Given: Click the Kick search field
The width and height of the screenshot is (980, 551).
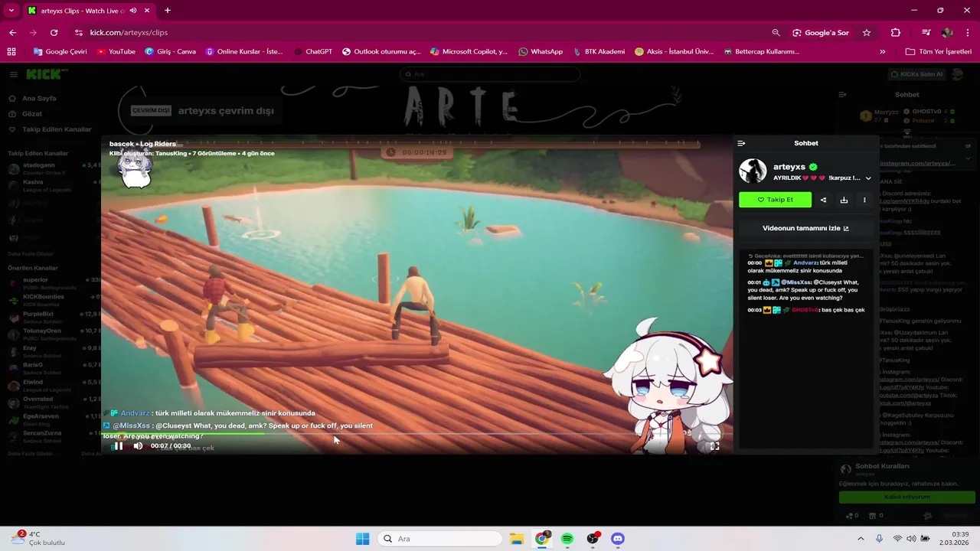Looking at the screenshot, I should tap(490, 74).
